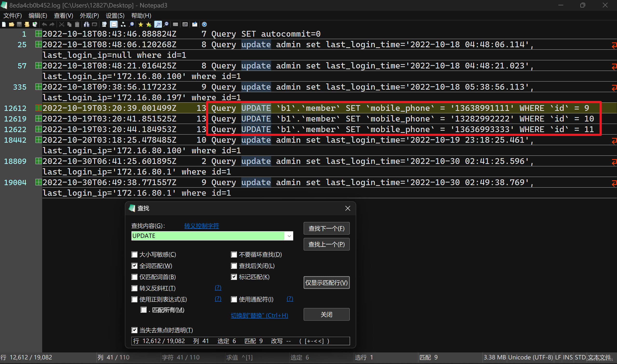Click the 查找下一个 button
Image resolution: width=617 pixels, height=364 pixels.
click(326, 228)
